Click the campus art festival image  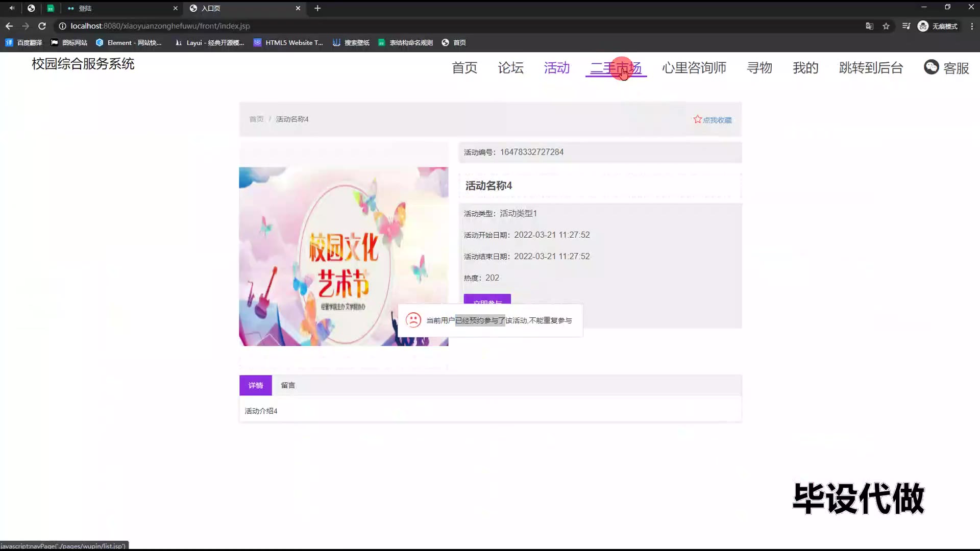344,257
